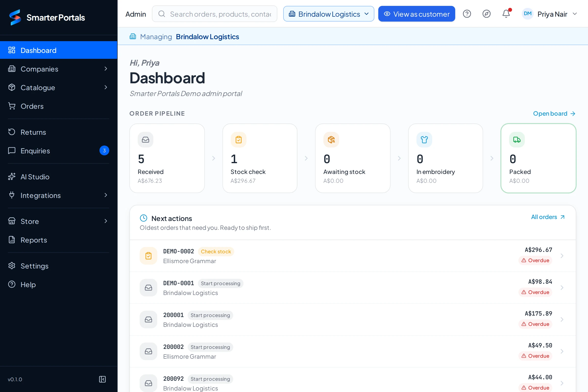The width and height of the screenshot is (588, 392).
Task: Open Reports in the sidebar
Action: (59, 240)
